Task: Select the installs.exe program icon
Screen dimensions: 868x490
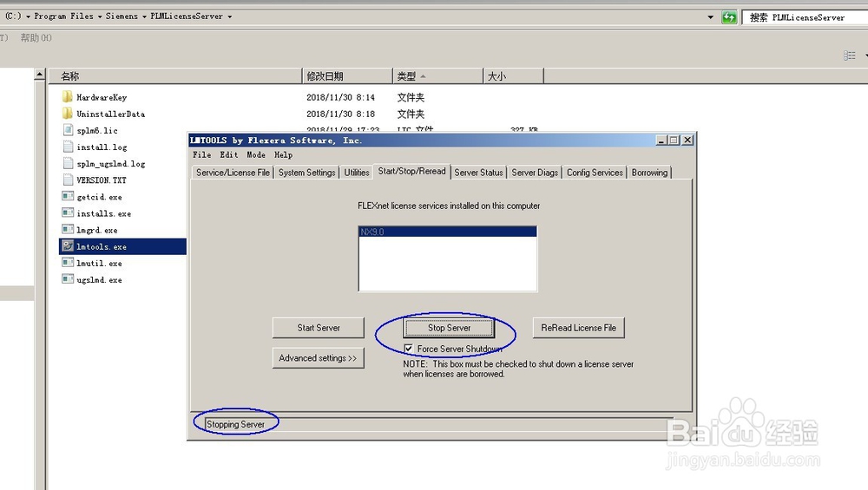Action: (x=68, y=213)
